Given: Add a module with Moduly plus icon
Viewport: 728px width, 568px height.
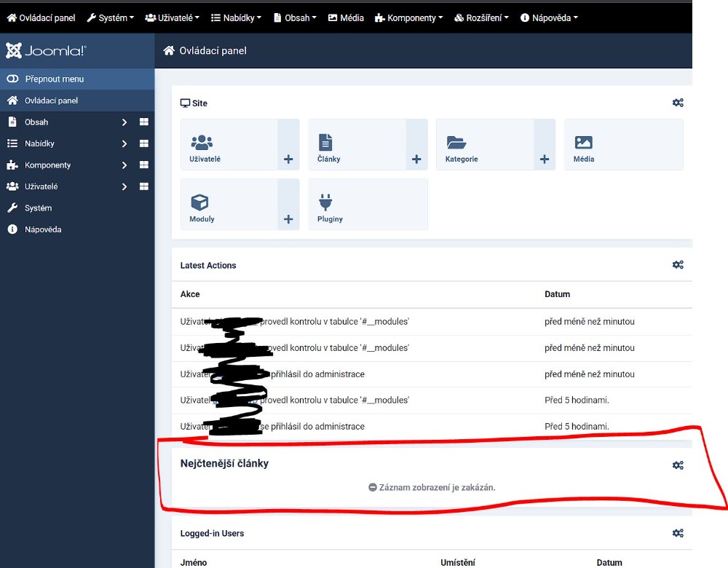Looking at the screenshot, I should [x=288, y=219].
